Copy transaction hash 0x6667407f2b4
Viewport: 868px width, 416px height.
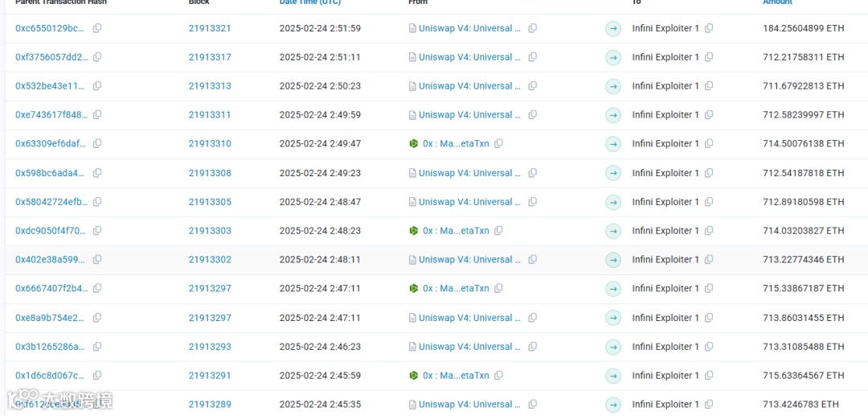click(97, 288)
